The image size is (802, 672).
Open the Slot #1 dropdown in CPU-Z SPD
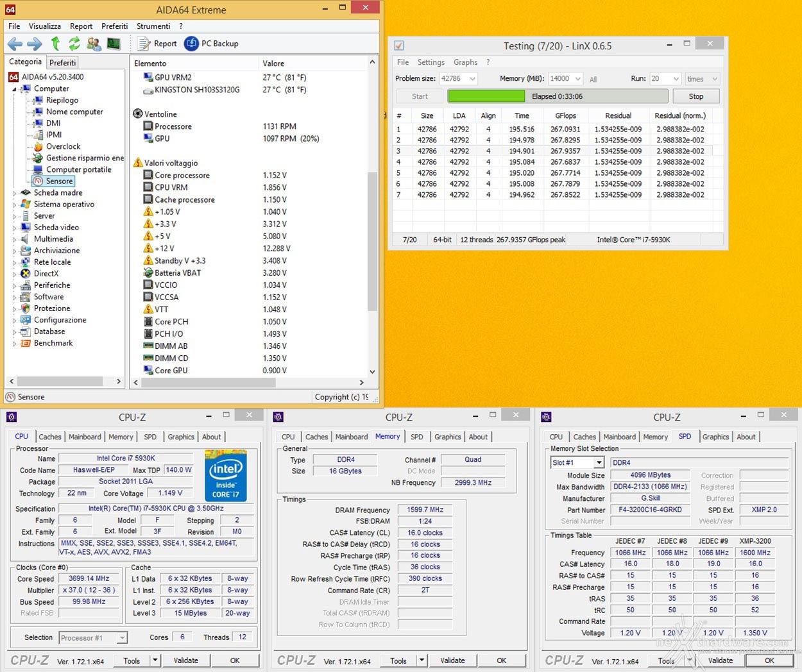pyautogui.click(x=599, y=462)
